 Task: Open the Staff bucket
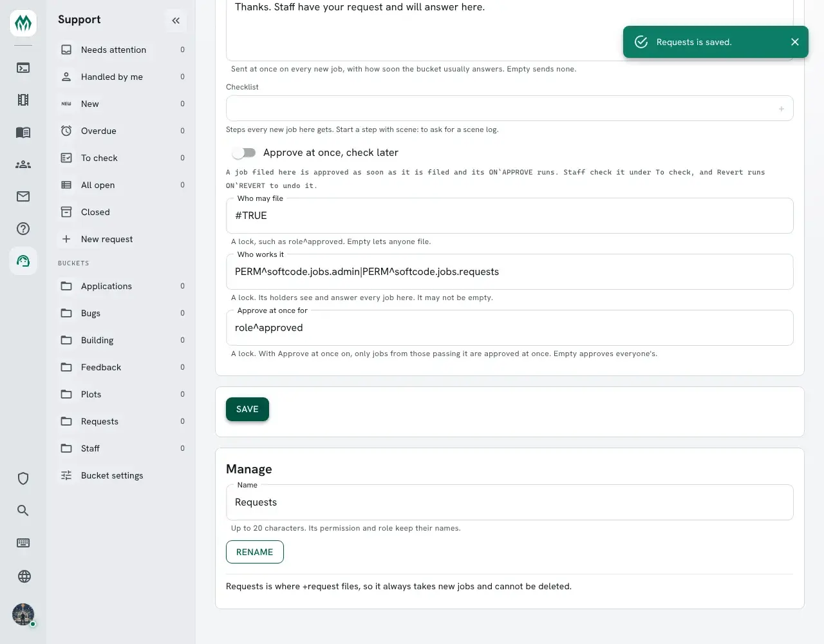pos(122,448)
